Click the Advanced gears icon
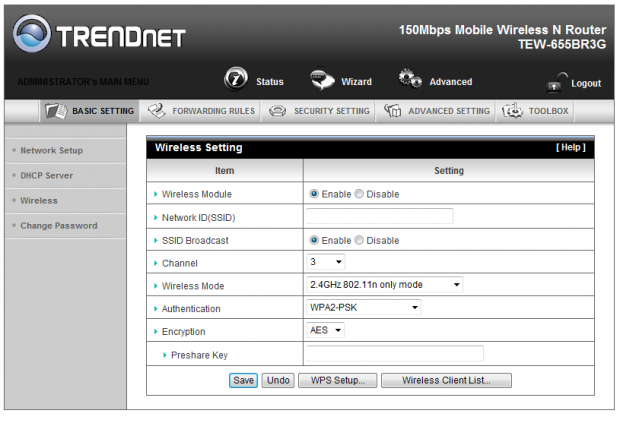620x423 pixels. point(410,78)
